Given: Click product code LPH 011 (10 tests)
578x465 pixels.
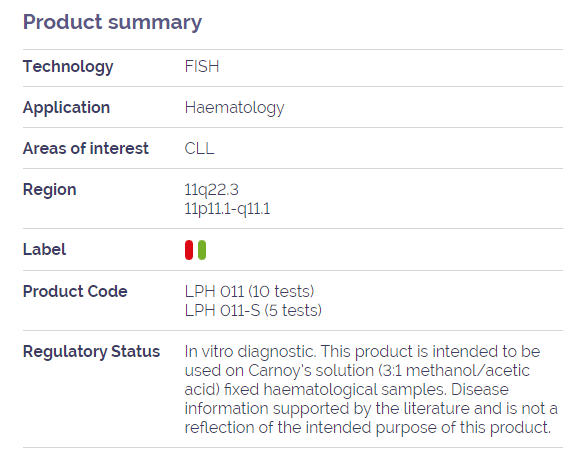Looking at the screenshot, I should 250,291.
